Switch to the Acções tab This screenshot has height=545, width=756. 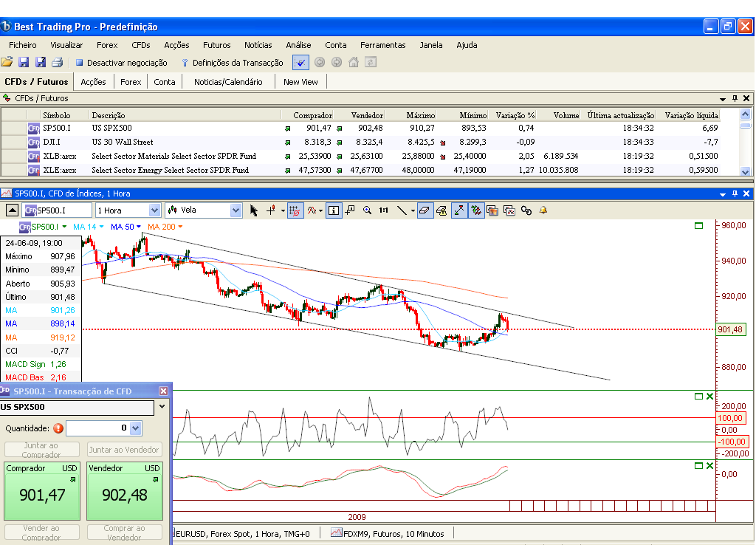click(93, 82)
